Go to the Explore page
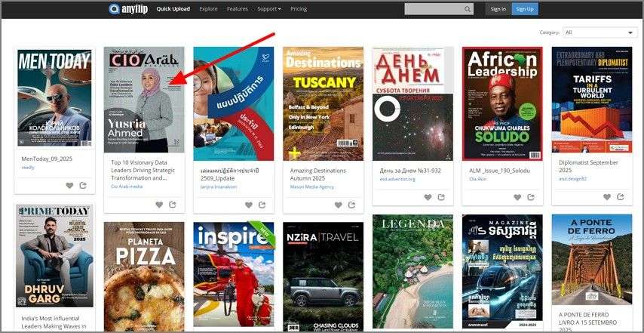This screenshot has height=333, width=644. [x=208, y=8]
